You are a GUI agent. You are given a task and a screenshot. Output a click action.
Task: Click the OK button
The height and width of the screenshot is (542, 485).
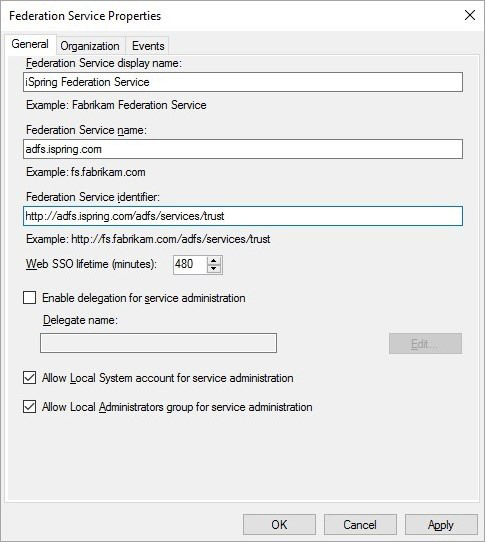[x=279, y=525]
